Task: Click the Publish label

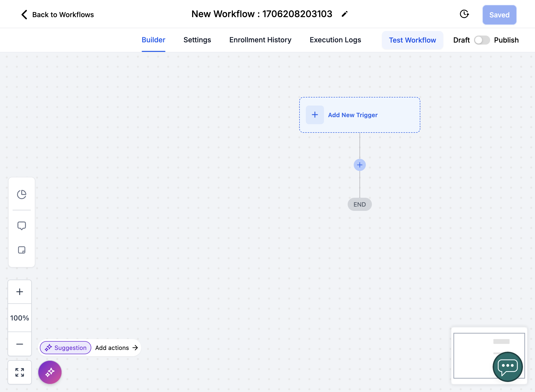Action: pos(506,40)
